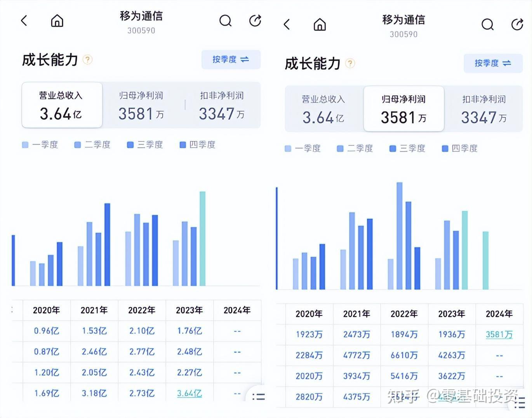The image size is (532, 418).
Task: Tap teal 2023 fourth-quarter bar in left chart
Action: coord(202,239)
